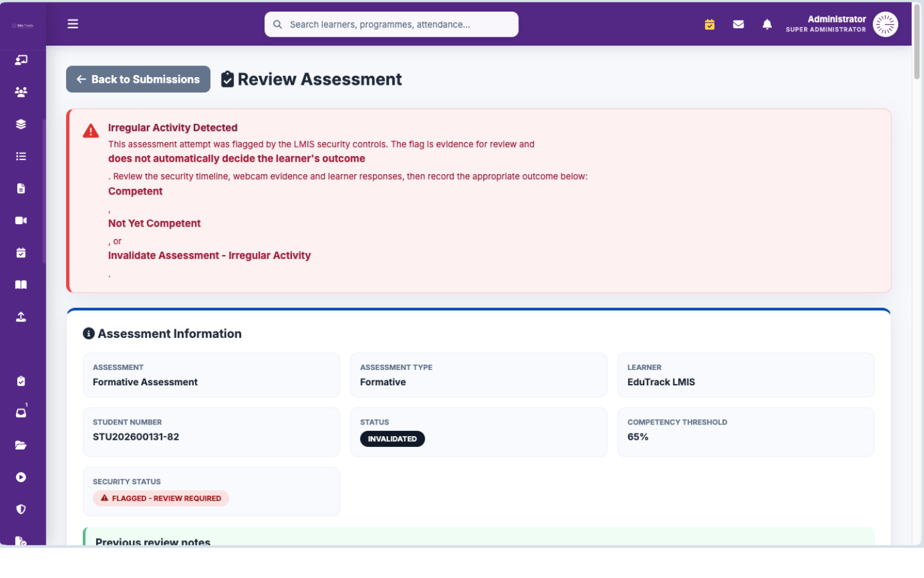Viewport: 924px width, 578px height.
Task: Open the envelope messages icon
Action: coord(739,24)
